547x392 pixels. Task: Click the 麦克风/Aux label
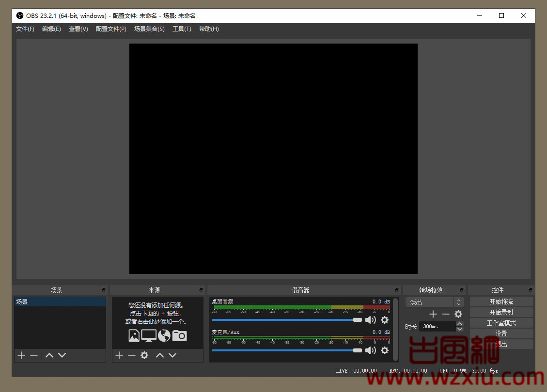coord(225,332)
